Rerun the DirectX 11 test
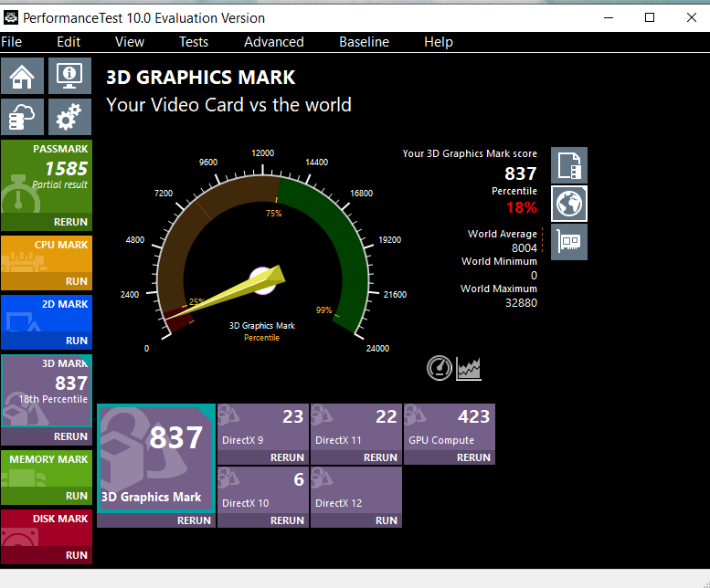710x588 pixels. [x=356, y=457]
